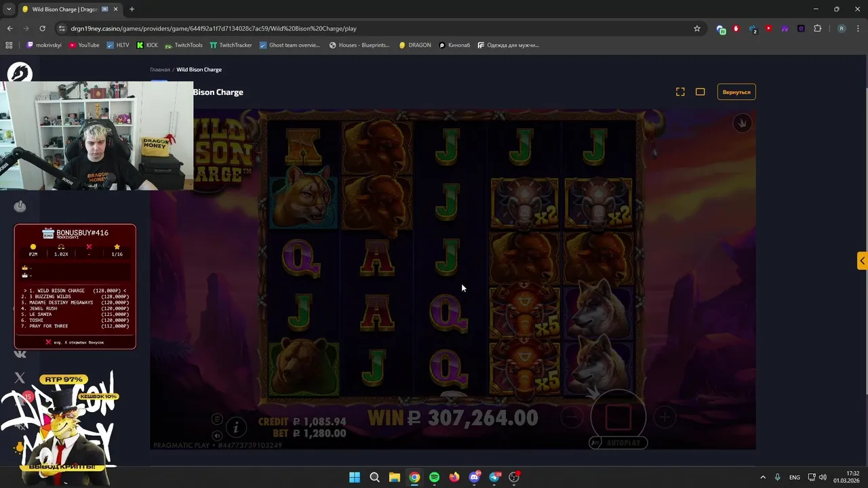Viewport: 868px width, 488px height.
Task: View site information icon in address bar
Action: click(x=62, y=28)
